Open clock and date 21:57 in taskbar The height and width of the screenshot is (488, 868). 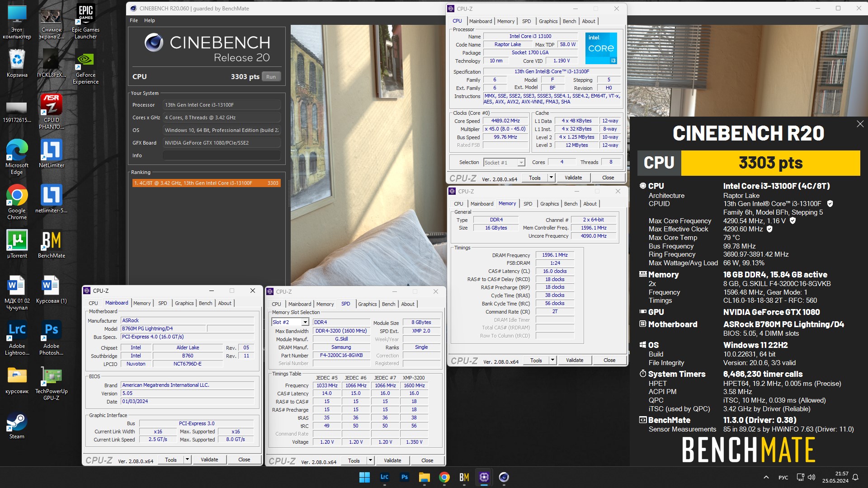pyautogui.click(x=835, y=477)
